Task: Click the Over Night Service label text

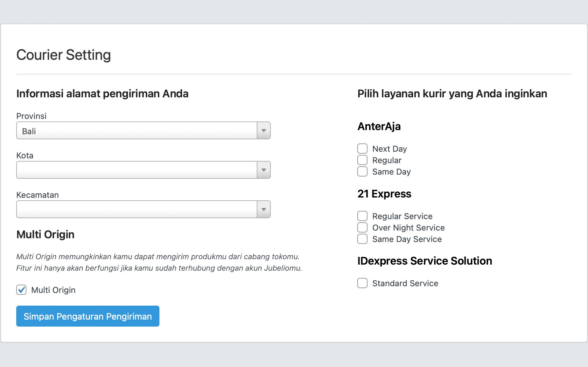Action: [408, 228]
